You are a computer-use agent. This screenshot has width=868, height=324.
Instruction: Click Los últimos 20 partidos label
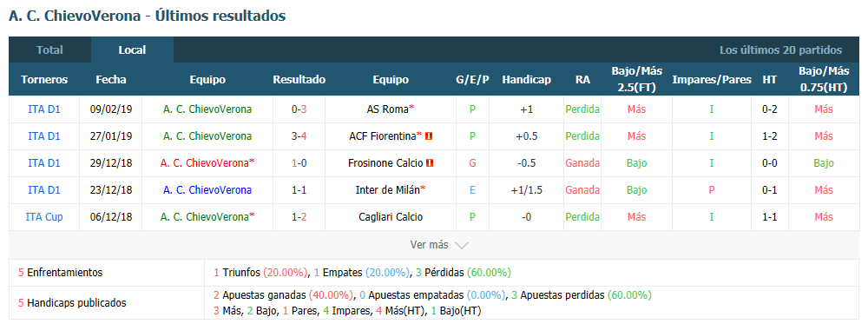(781, 50)
